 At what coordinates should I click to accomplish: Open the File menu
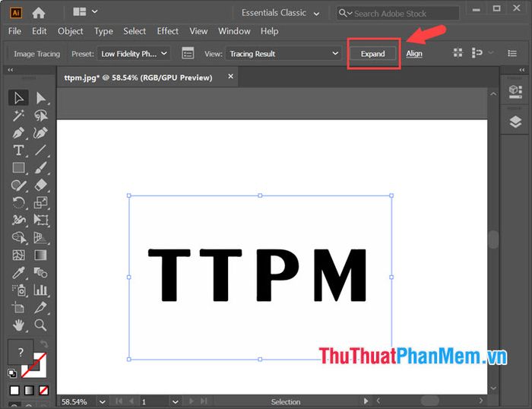tap(14, 31)
